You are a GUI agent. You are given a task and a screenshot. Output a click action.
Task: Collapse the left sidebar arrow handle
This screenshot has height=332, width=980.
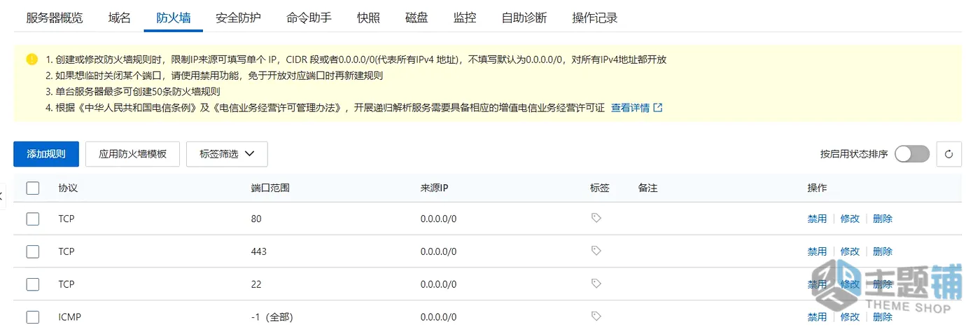(2, 195)
